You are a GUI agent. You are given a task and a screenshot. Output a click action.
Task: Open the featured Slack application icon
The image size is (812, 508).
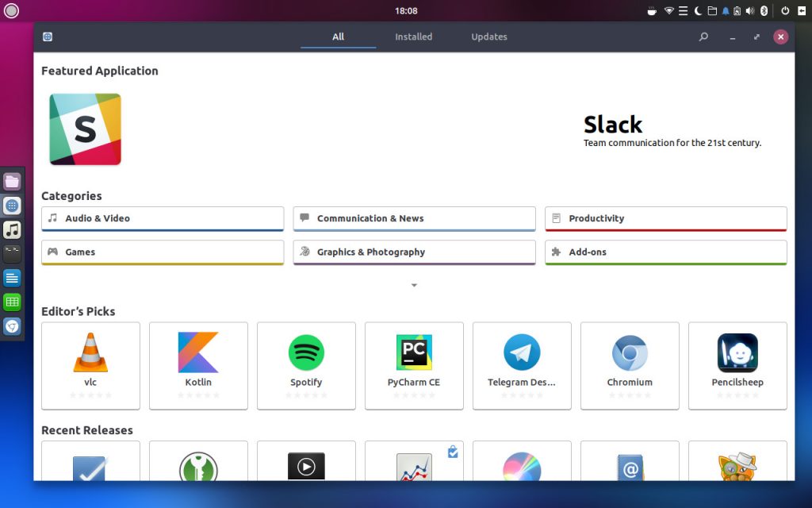point(85,129)
